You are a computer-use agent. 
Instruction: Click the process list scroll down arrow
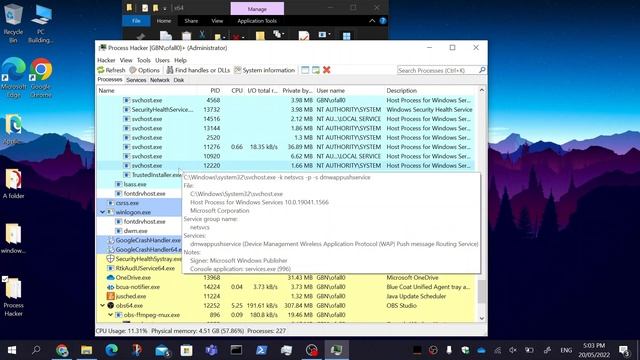(x=482, y=318)
